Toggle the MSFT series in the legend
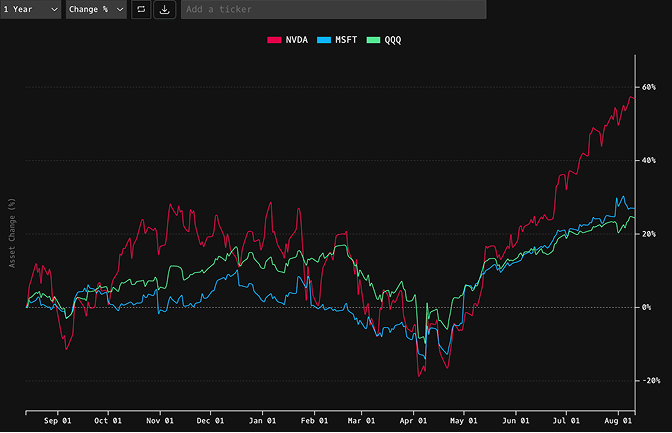The image size is (672, 433). coord(337,40)
